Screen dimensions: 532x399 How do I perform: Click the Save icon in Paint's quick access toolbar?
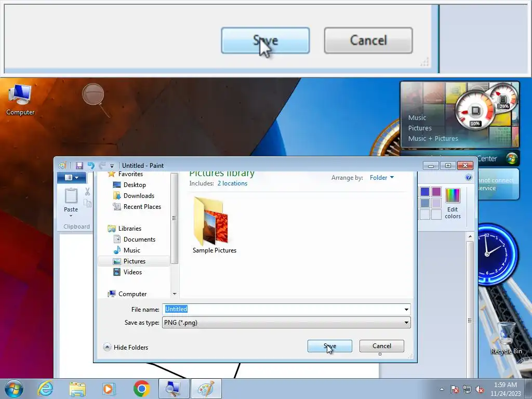click(x=79, y=166)
